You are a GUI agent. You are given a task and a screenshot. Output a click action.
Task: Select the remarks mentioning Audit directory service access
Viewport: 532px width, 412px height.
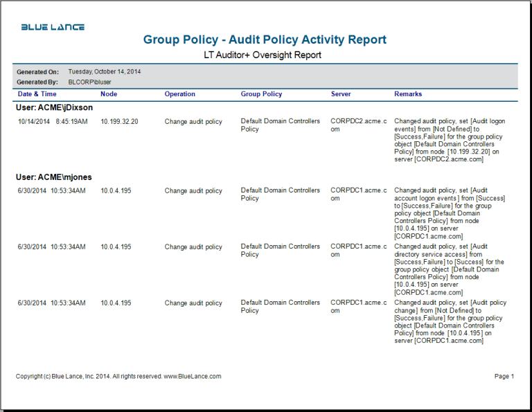tap(449, 269)
